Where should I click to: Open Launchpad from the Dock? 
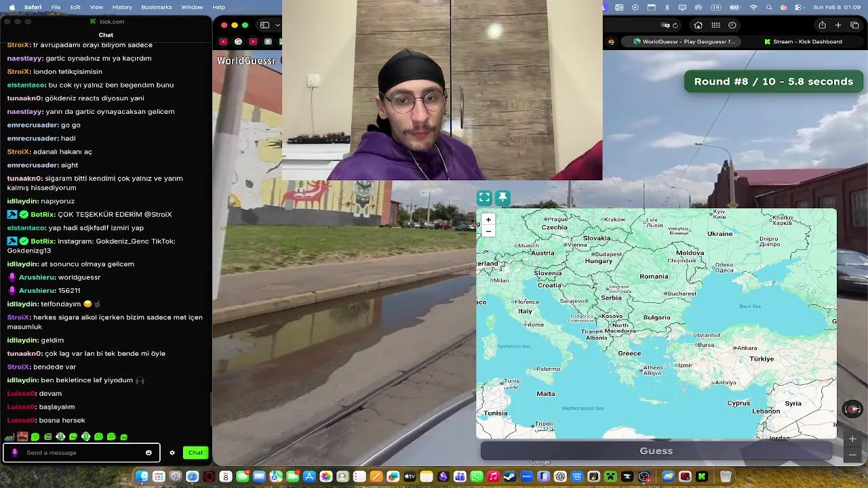click(159, 476)
